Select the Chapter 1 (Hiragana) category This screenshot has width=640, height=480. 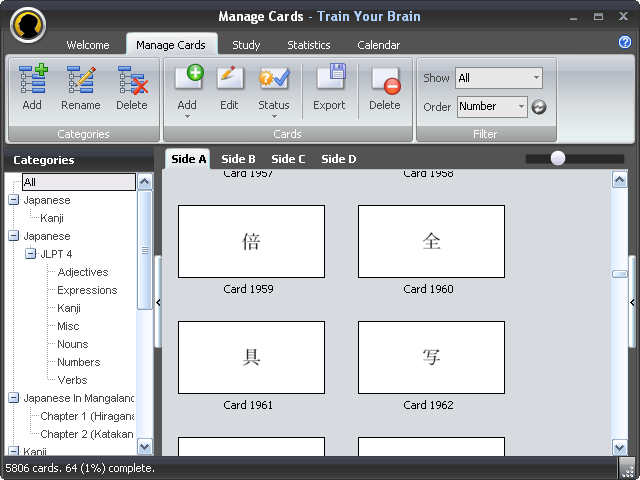coord(87,416)
